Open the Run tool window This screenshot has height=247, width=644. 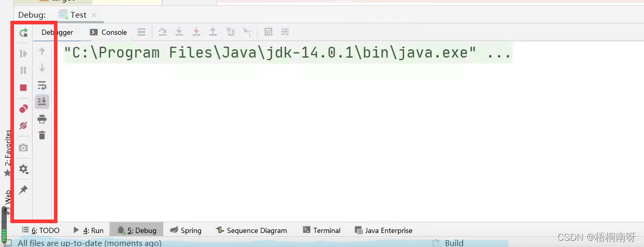click(x=88, y=230)
